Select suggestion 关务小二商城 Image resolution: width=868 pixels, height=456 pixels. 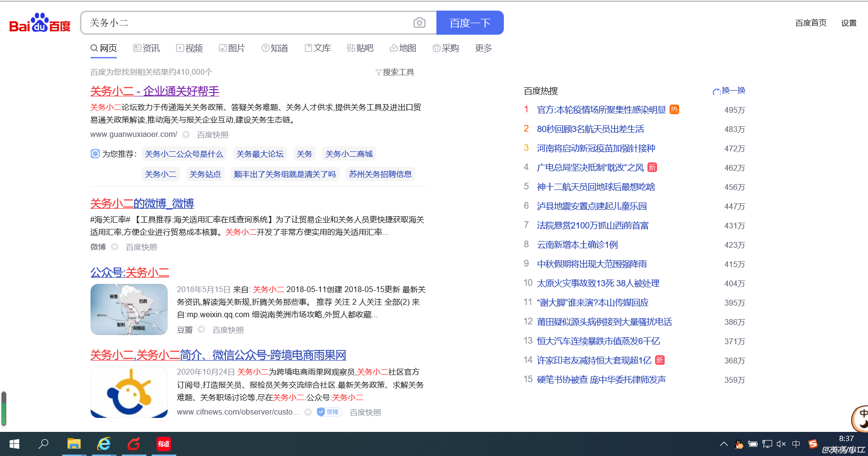click(349, 154)
